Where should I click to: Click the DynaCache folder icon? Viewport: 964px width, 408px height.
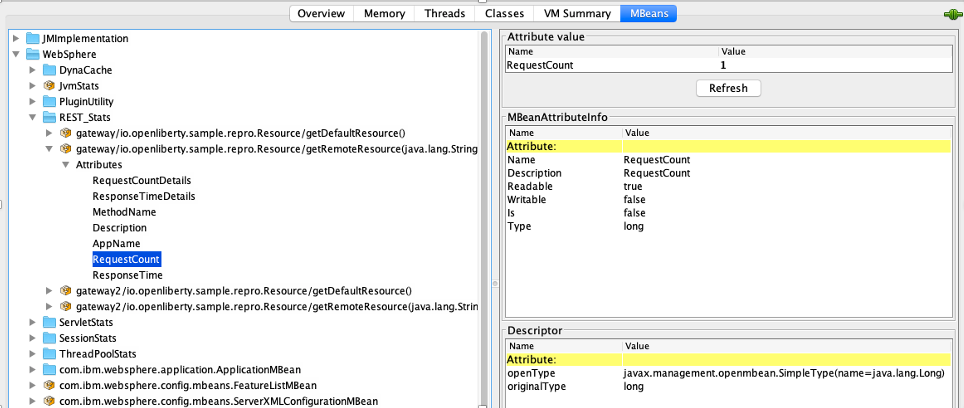tap(49, 70)
